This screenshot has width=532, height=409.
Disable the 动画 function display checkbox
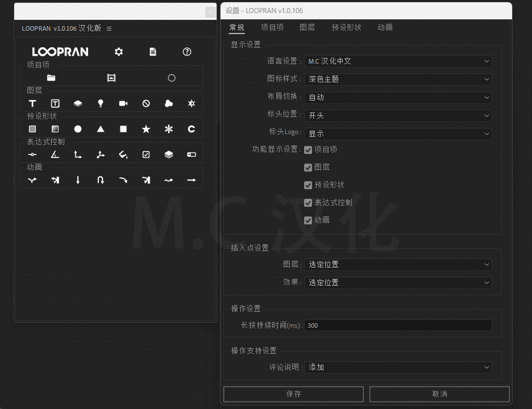coord(308,220)
